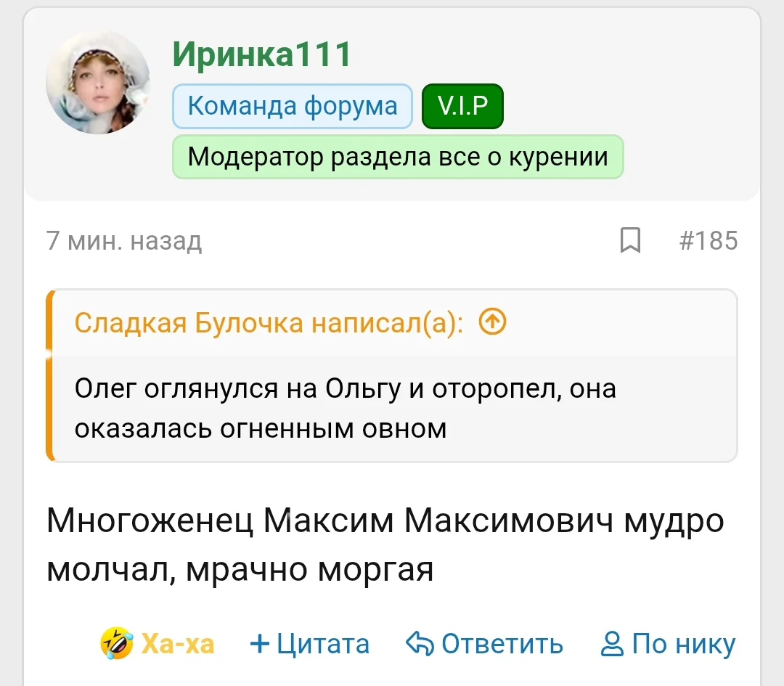Open the user profile of Иринка111

tap(259, 55)
